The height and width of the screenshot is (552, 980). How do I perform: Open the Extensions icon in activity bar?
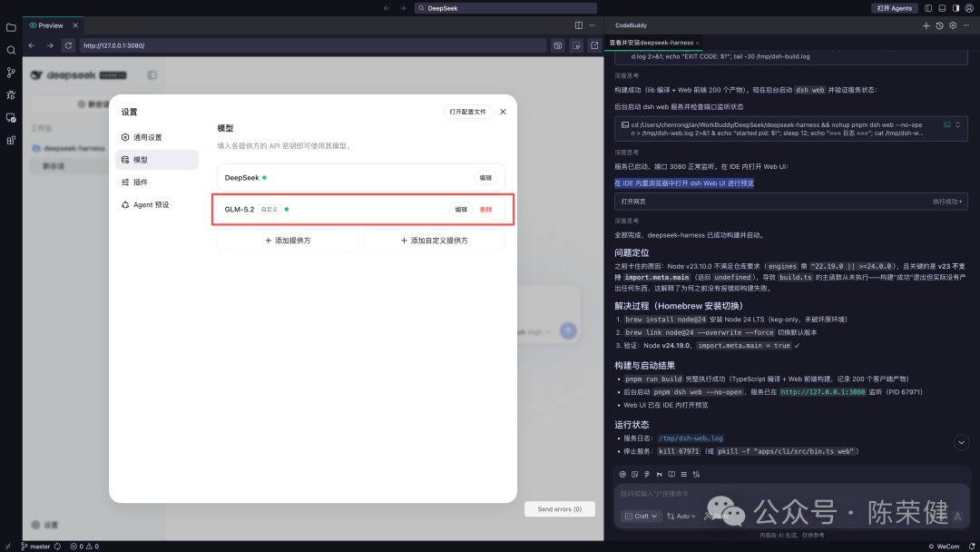pyautogui.click(x=11, y=140)
